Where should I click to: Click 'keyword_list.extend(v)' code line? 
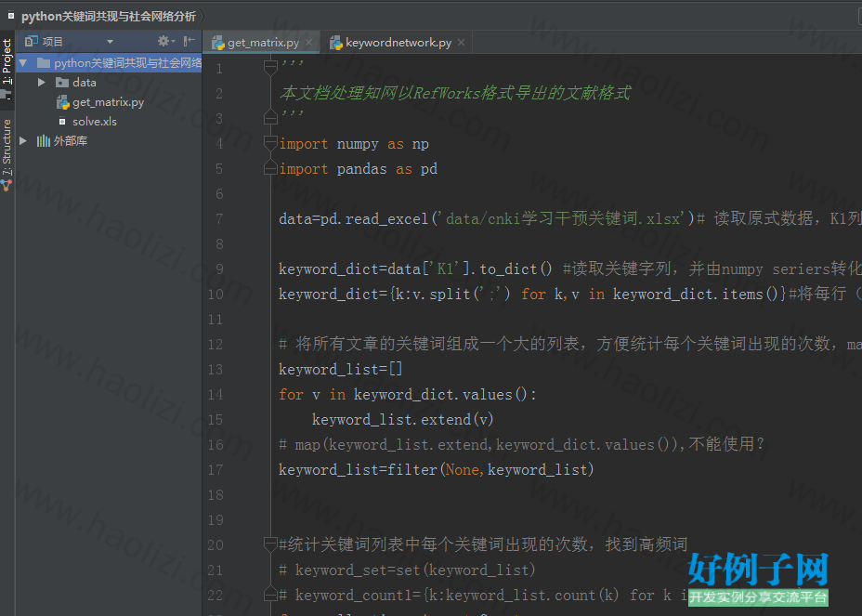tap(403, 420)
